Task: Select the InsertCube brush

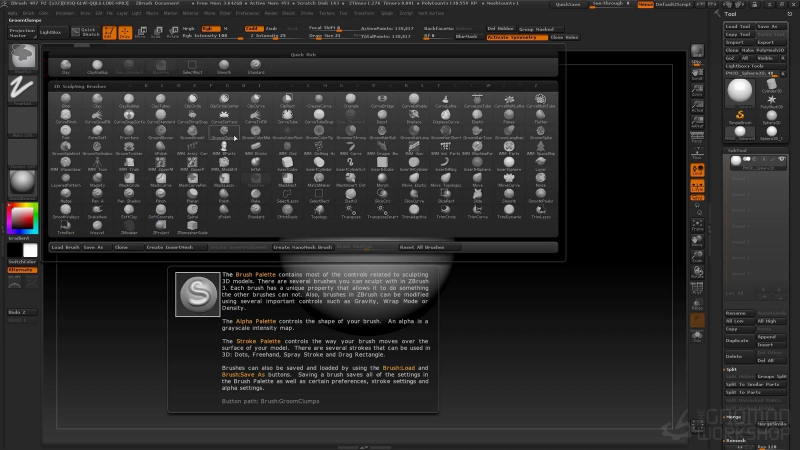Action: [x=287, y=164]
